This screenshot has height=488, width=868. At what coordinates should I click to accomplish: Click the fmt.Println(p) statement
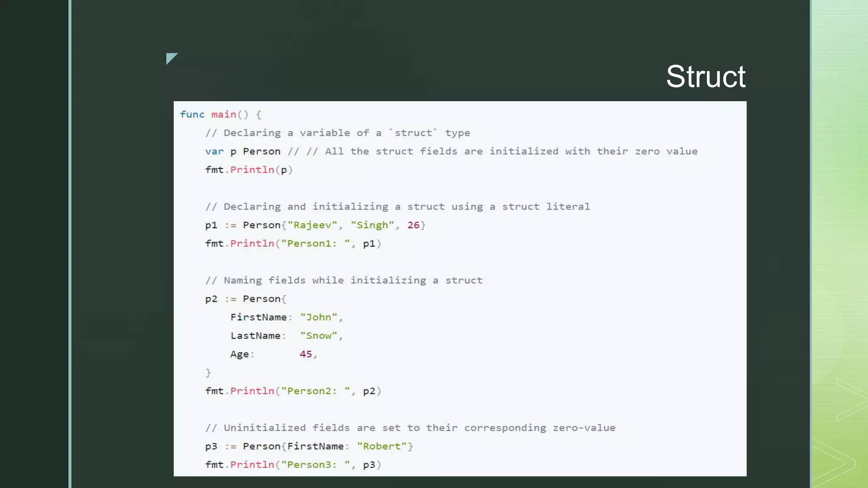pyautogui.click(x=249, y=170)
